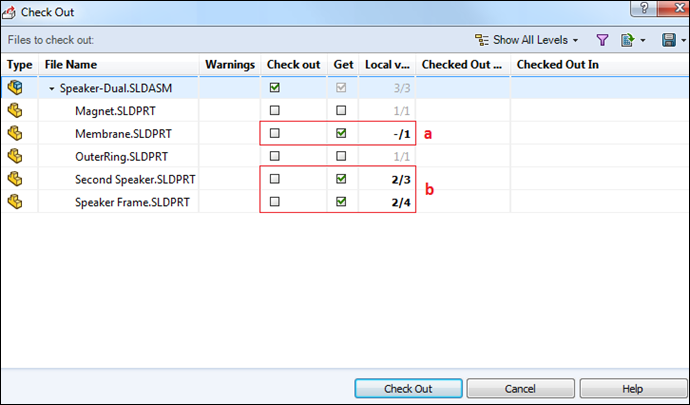Click the OuterRing.SLDPRT part icon
The image size is (690, 405).
pyautogui.click(x=15, y=156)
